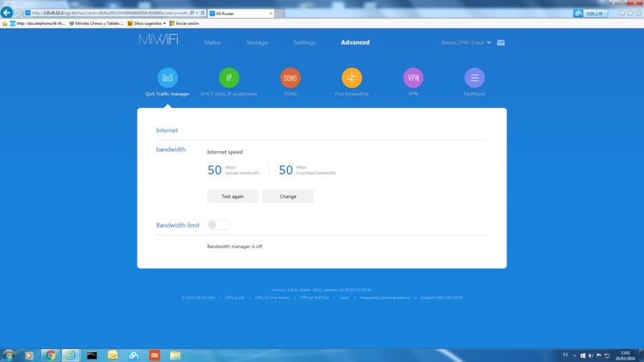The image size is (644, 362).
Task: Click the taskbar clock showing 13:01
Action: tap(625, 356)
